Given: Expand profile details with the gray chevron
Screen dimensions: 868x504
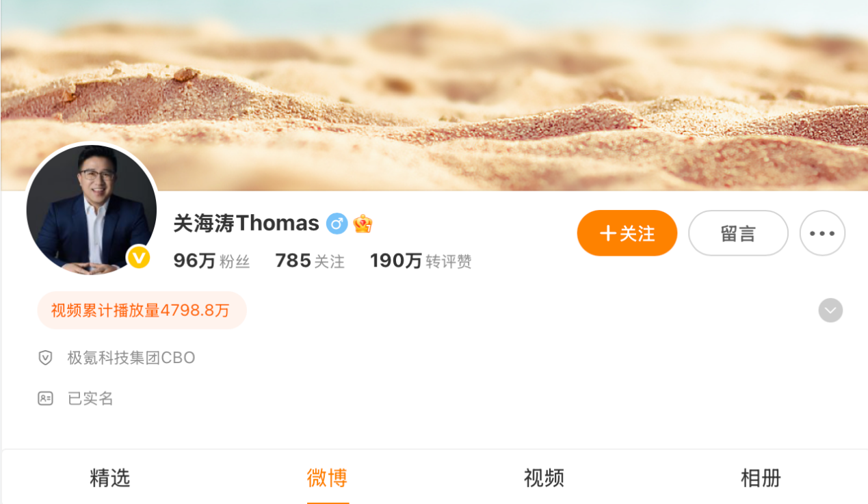Looking at the screenshot, I should tap(830, 310).
